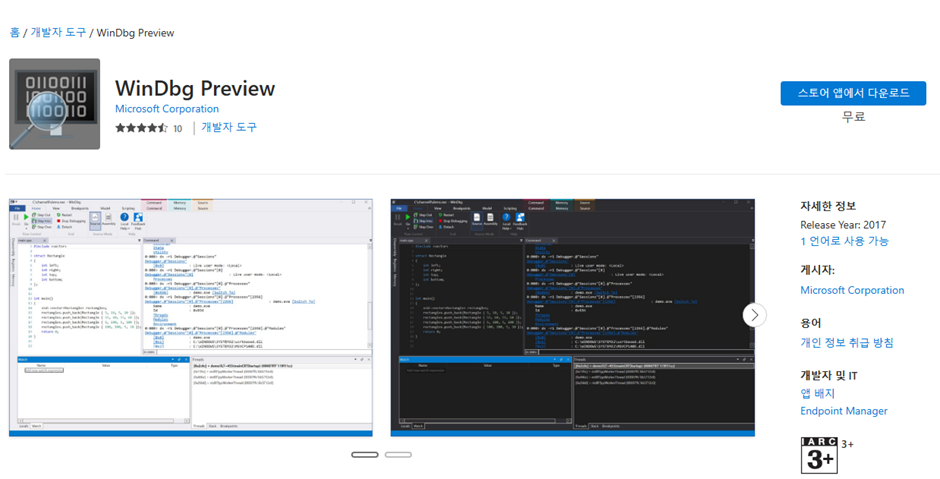
Task: Click the 무료 price label
Action: (x=853, y=117)
